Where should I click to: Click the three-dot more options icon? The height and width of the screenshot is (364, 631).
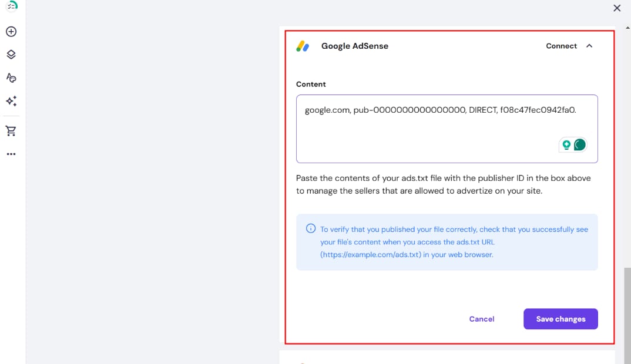pos(11,154)
